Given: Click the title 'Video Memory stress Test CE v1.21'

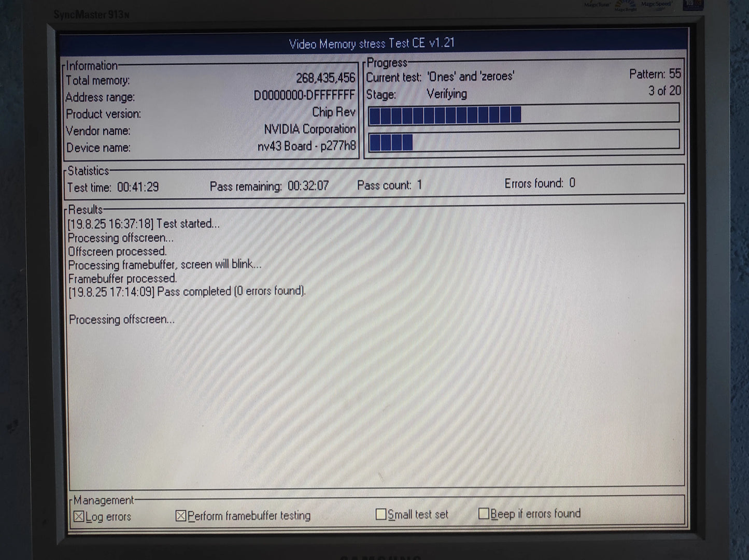Looking at the screenshot, I should click(372, 44).
